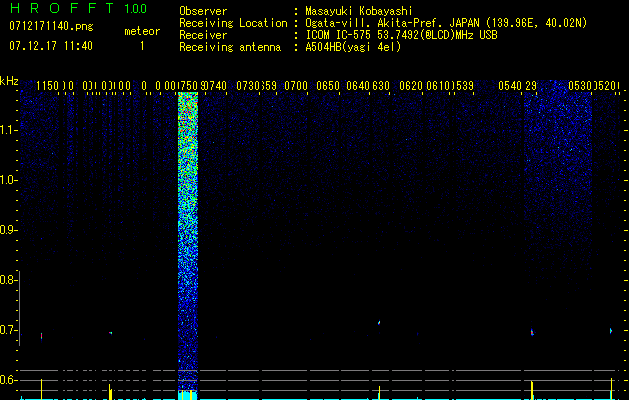Select the ICOM IC-575 receiver description
This screenshot has width=629, height=400.
pos(401,35)
